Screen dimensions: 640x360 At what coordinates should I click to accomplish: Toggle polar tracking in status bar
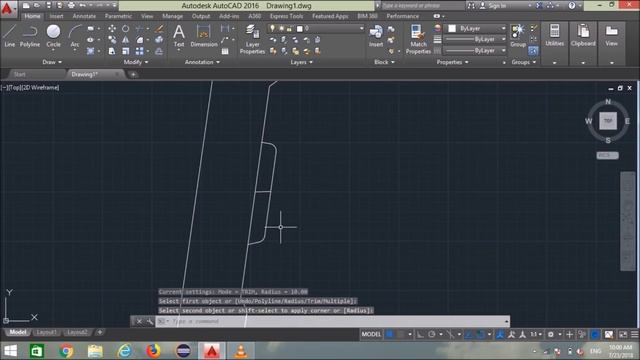tap(432, 334)
